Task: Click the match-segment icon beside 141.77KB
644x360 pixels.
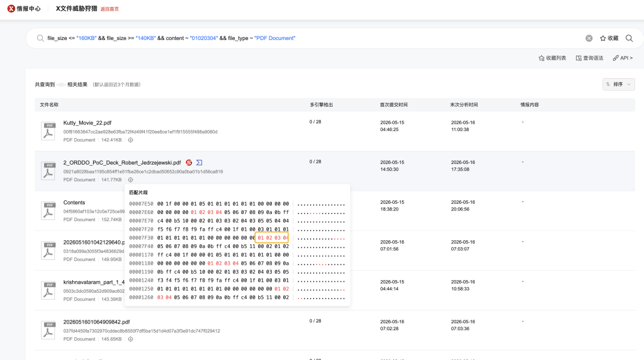Action: click(130, 180)
